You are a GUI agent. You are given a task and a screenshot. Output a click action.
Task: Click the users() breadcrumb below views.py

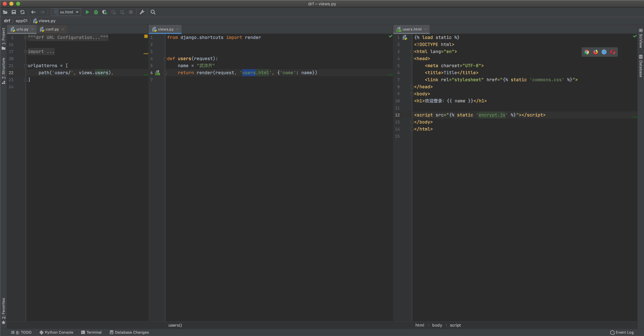click(175, 325)
